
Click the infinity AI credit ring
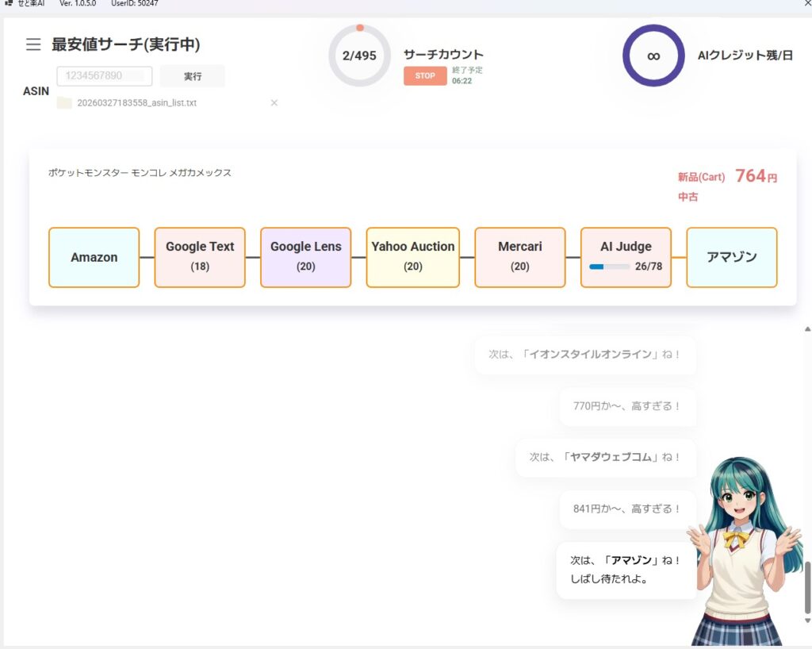point(653,56)
